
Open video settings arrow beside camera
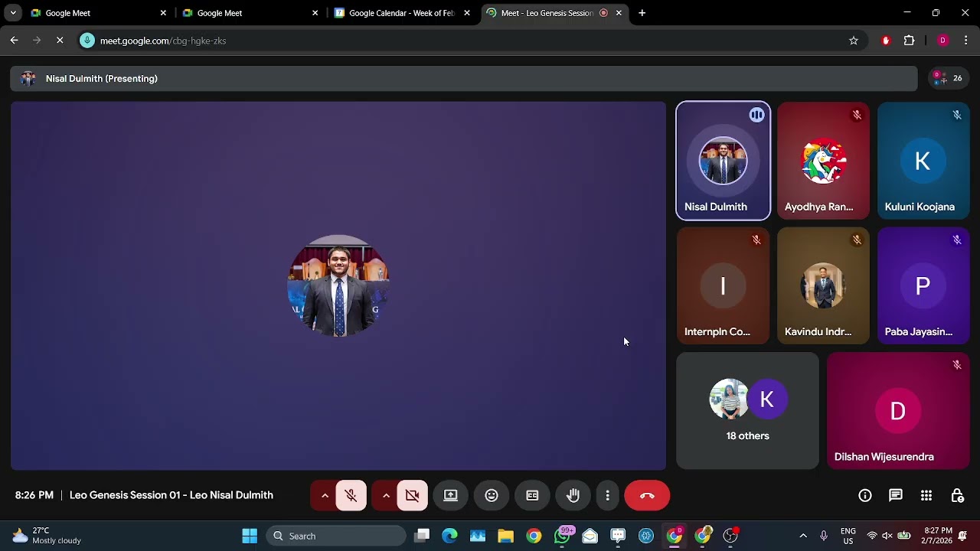point(386,496)
